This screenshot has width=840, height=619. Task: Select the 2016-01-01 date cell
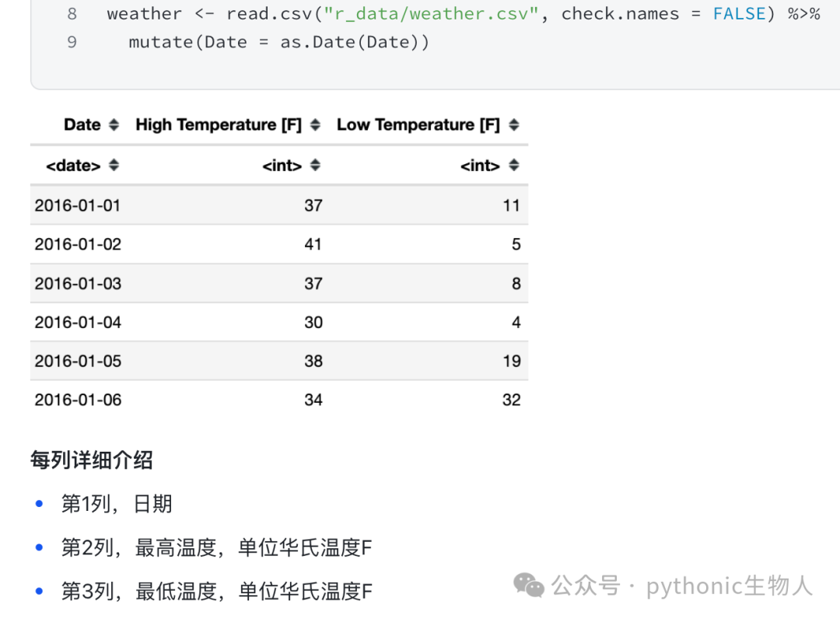tap(78, 205)
